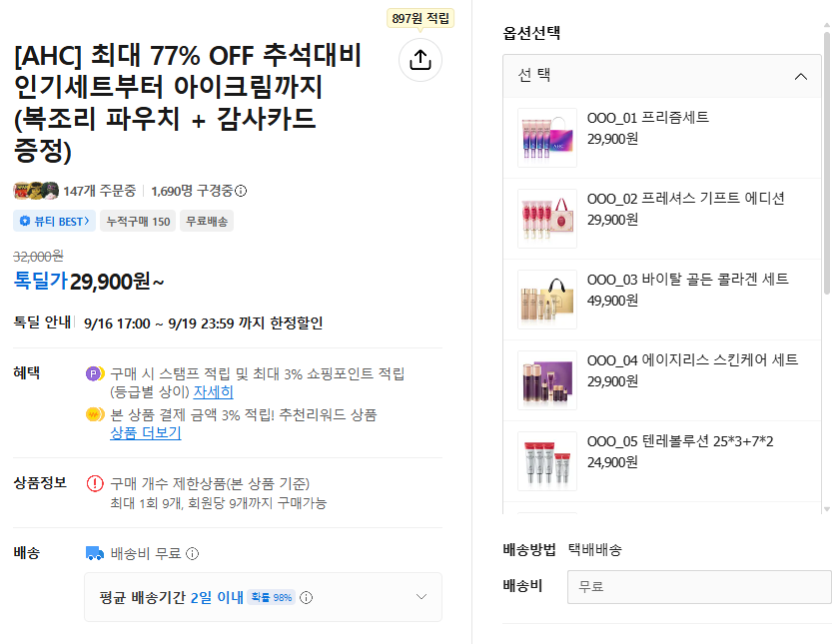
Task: Select option OOO_02 프레셔스 기프트 에디션
Action: click(x=662, y=219)
